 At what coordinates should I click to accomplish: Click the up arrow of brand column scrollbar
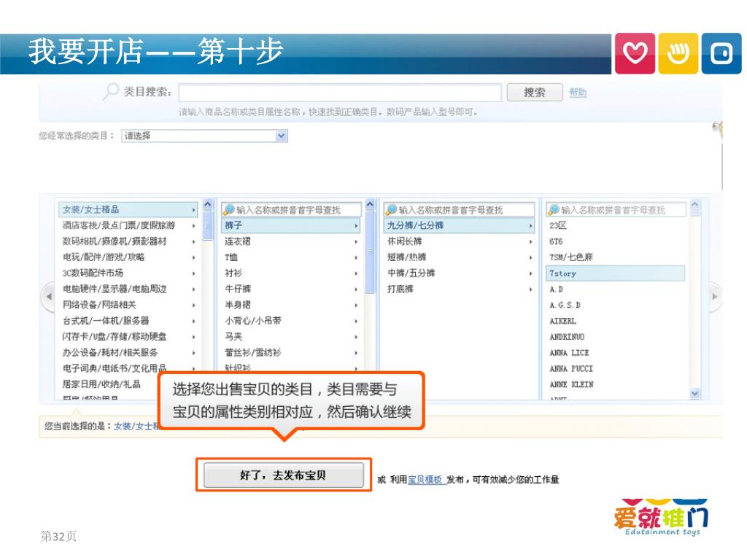(694, 204)
